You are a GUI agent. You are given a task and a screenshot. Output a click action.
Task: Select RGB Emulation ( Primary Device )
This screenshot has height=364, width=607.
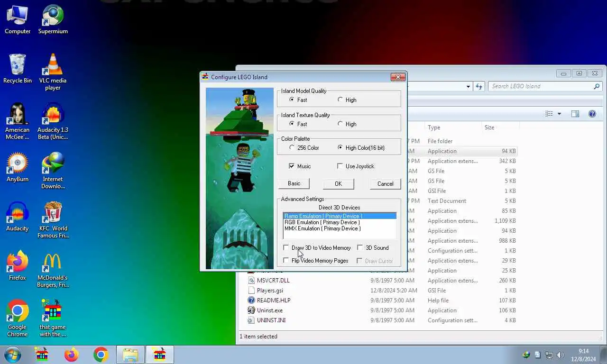340,222
